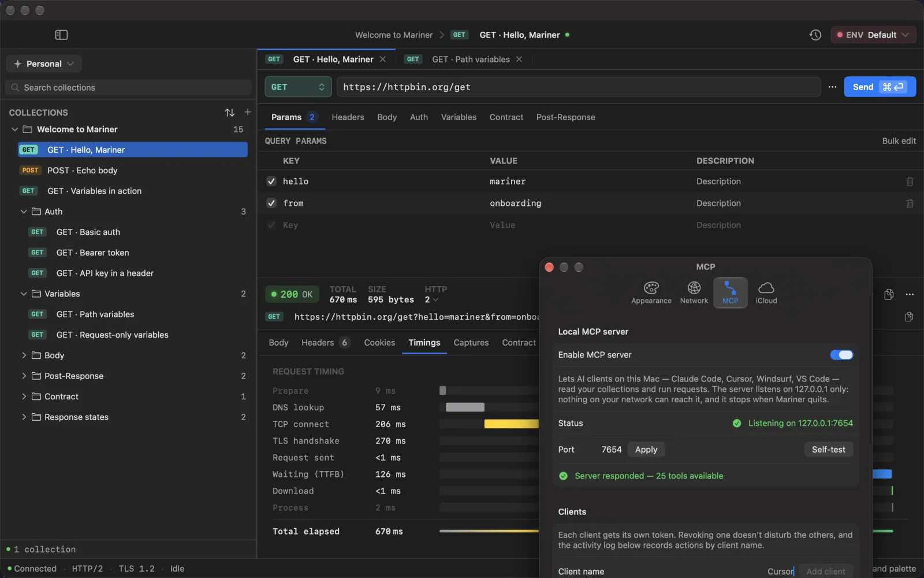The image size is (924, 578).
Task: Apply the MCP port setting
Action: point(646,450)
